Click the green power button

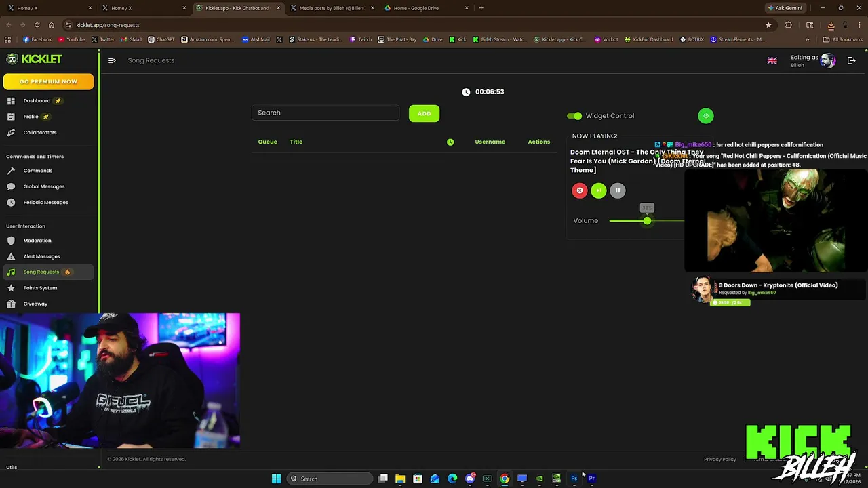(705, 116)
